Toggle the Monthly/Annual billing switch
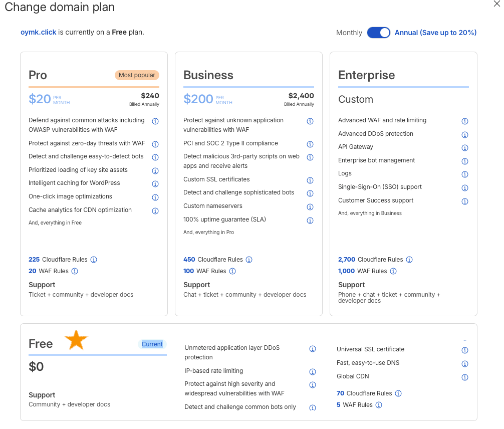Image resolution: width=504 pixels, height=429 pixels. pyautogui.click(x=378, y=33)
